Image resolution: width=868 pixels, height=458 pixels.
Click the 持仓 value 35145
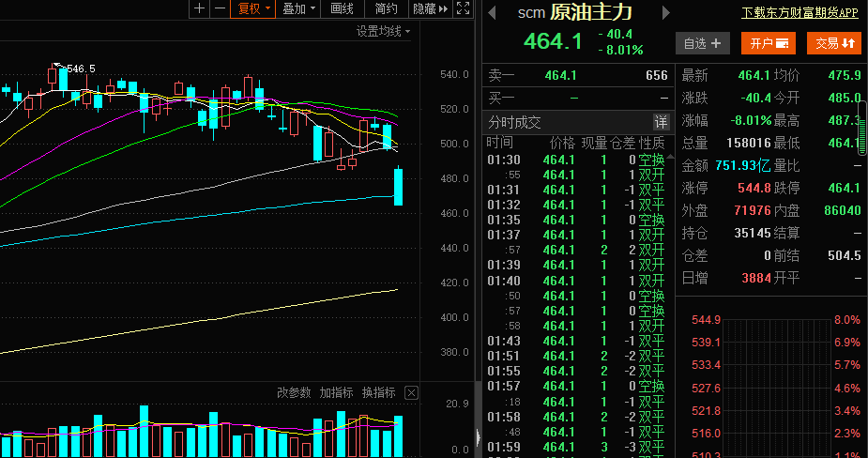click(753, 233)
